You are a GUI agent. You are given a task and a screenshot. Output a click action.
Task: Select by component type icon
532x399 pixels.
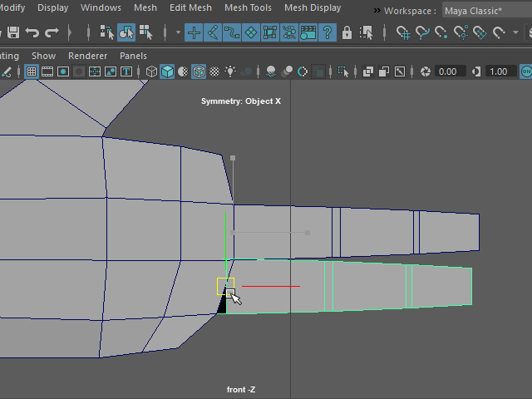click(145, 33)
